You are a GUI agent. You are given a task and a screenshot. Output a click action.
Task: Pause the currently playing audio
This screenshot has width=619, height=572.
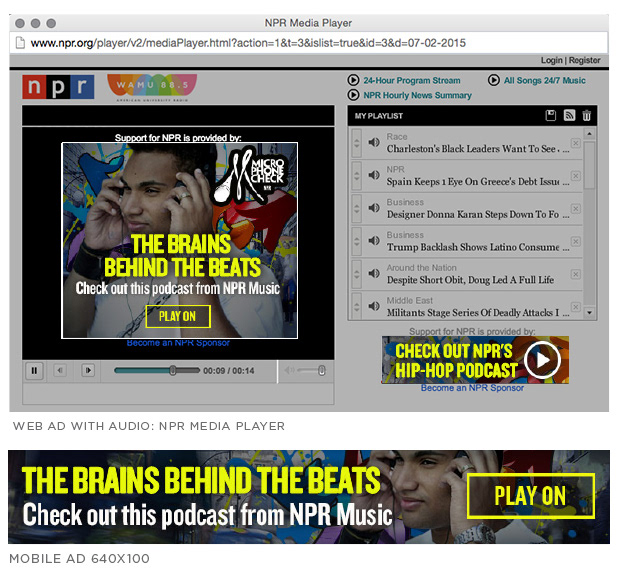point(34,371)
